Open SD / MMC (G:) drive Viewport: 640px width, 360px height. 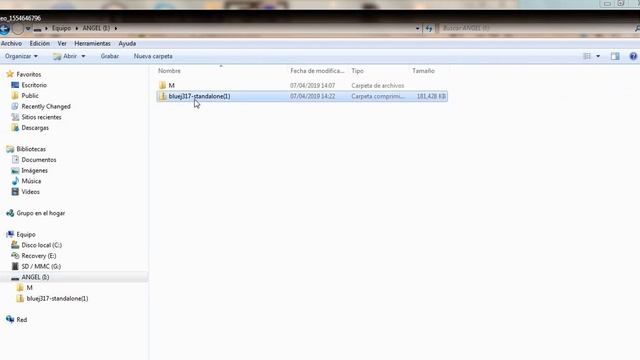tap(36, 266)
